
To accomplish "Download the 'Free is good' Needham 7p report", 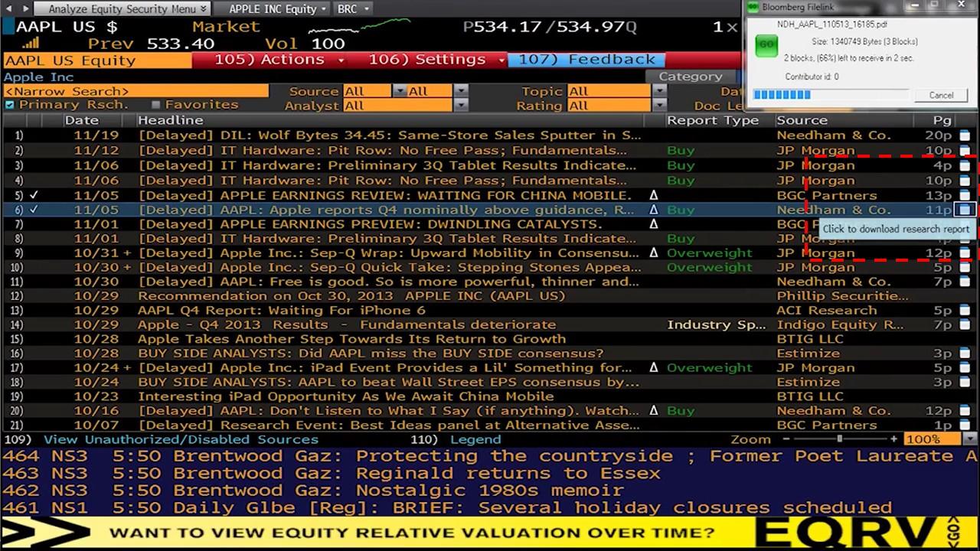I will point(965,282).
